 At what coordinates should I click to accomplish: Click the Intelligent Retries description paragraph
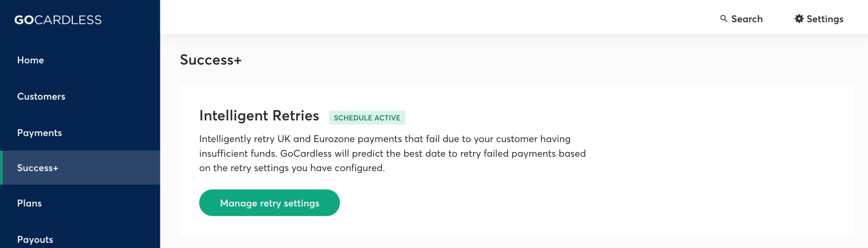click(x=392, y=153)
